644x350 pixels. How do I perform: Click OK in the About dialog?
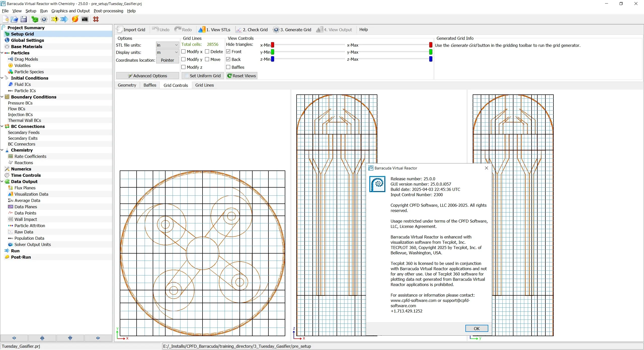tap(476, 328)
